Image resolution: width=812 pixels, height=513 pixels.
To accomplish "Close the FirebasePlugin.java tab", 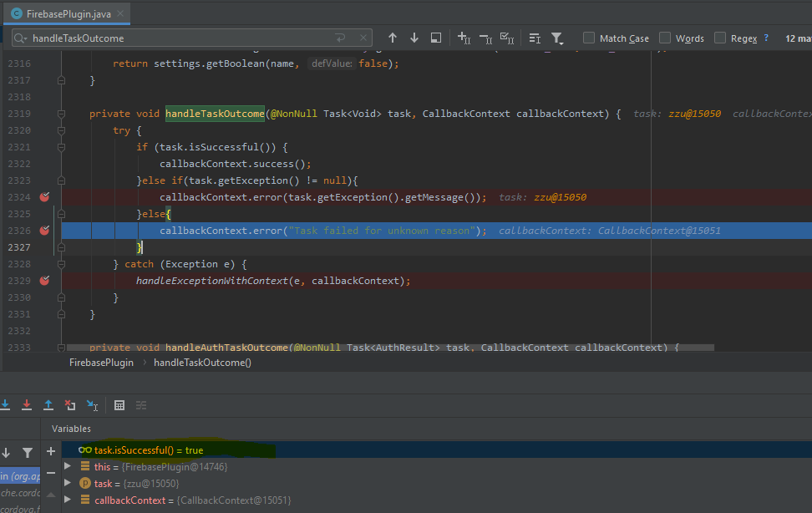I will (x=120, y=13).
